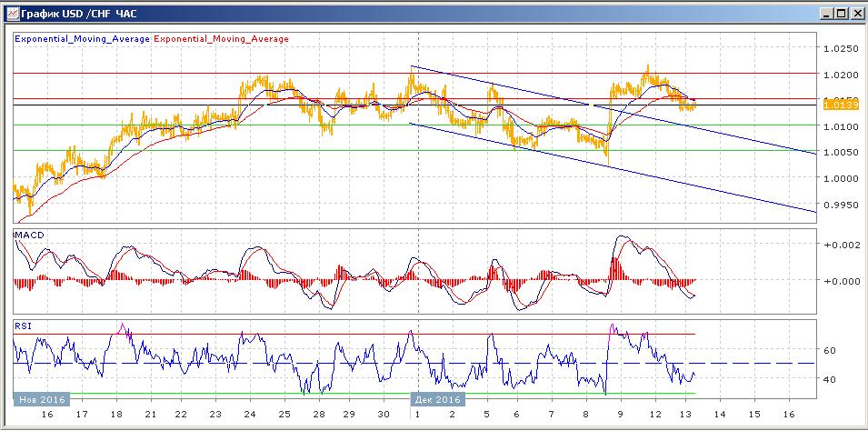Select the red Exponential_Moving_Average label

(221, 39)
